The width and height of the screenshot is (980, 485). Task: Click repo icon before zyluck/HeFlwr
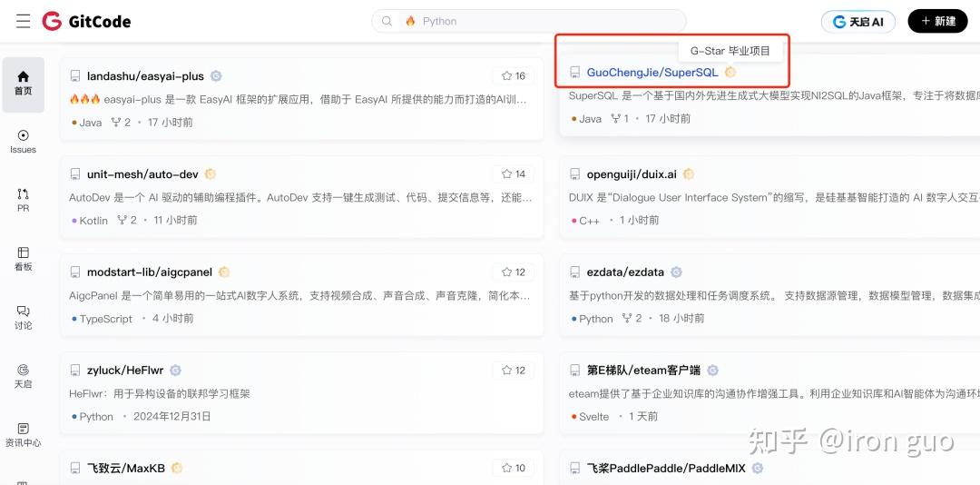[x=75, y=371]
